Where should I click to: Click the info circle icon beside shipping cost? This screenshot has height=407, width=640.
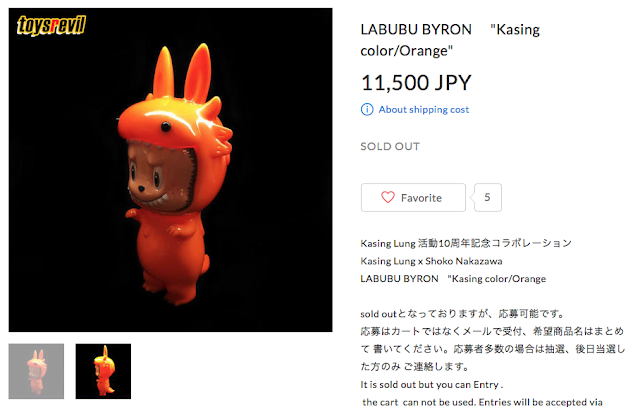(367, 109)
